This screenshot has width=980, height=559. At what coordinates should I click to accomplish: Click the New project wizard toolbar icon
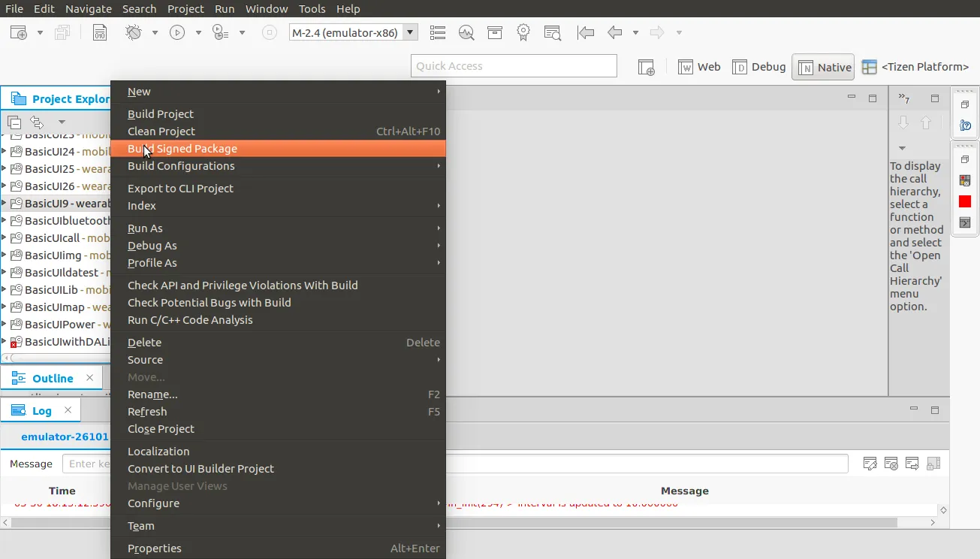click(x=18, y=32)
